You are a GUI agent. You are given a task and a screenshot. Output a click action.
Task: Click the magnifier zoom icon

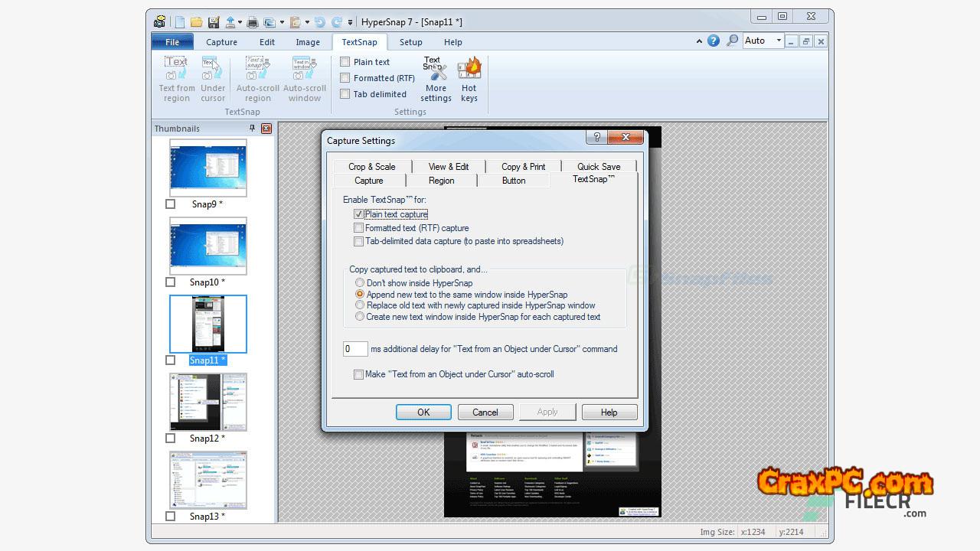(x=732, y=41)
